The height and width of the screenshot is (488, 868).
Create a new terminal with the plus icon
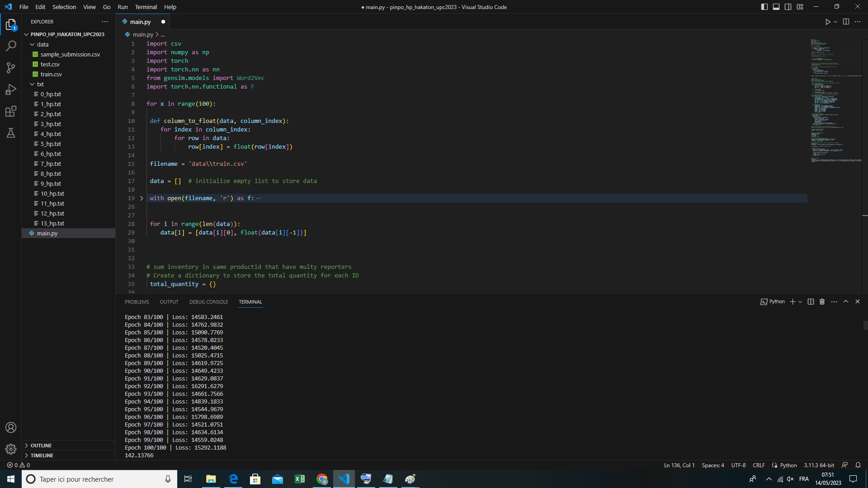point(793,301)
